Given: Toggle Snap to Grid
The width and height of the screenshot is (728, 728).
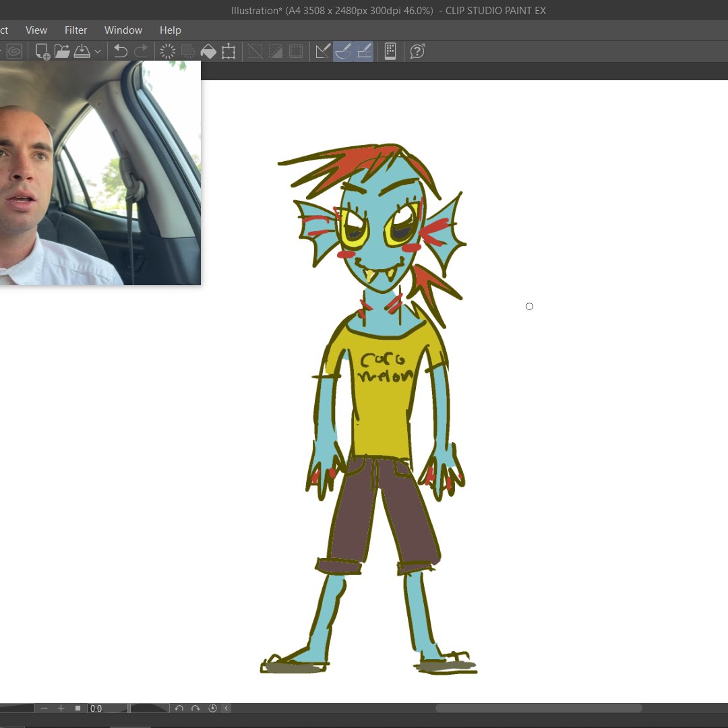Looking at the screenshot, I should (x=363, y=51).
